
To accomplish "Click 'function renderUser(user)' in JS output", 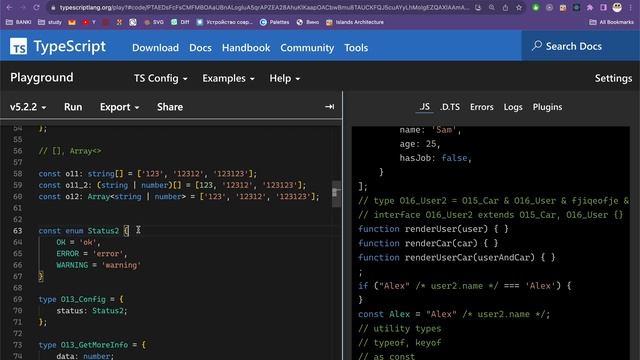I will pos(433,229).
